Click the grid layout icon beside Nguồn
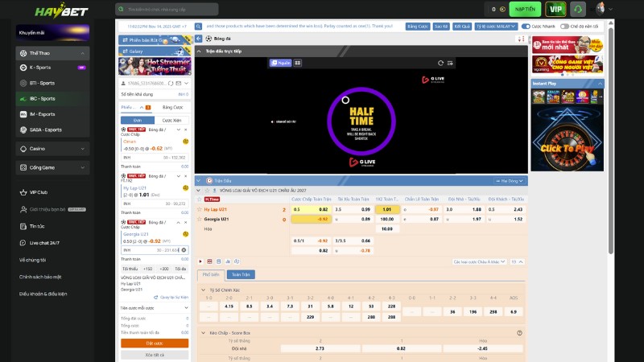Viewport: 644px width, 362px height. pos(297,63)
